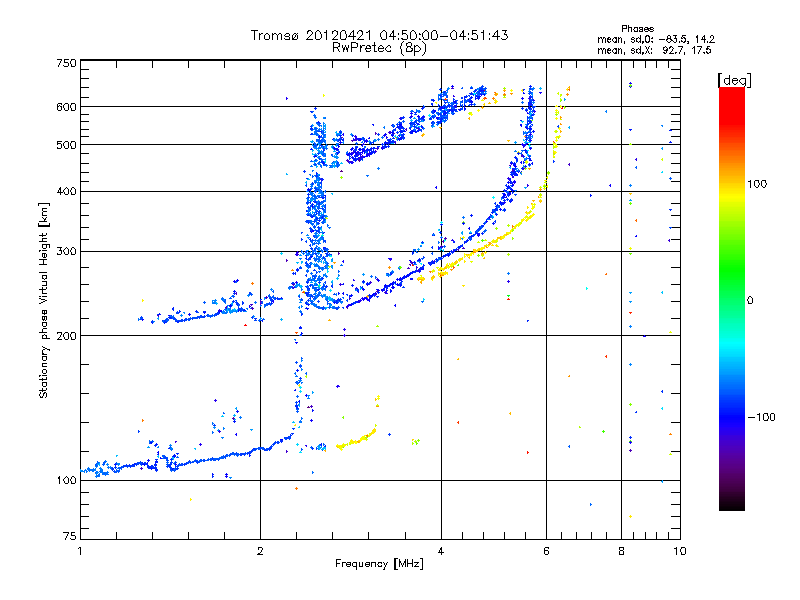
Task: Click the x-axis tick label '6'
Action: (x=546, y=551)
